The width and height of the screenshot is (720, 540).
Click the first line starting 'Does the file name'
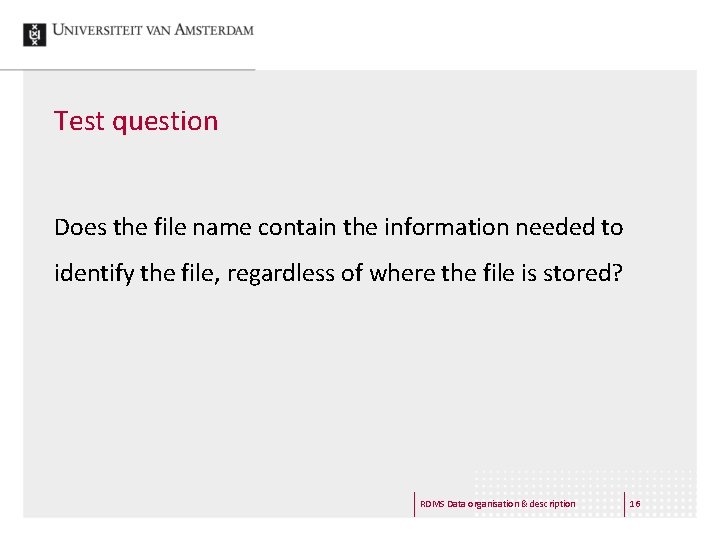tap(338, 227)
